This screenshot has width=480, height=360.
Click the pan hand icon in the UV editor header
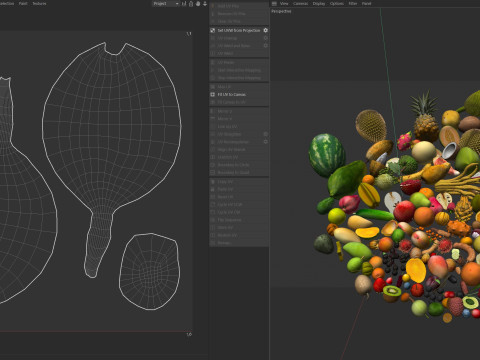pos(198,4)
